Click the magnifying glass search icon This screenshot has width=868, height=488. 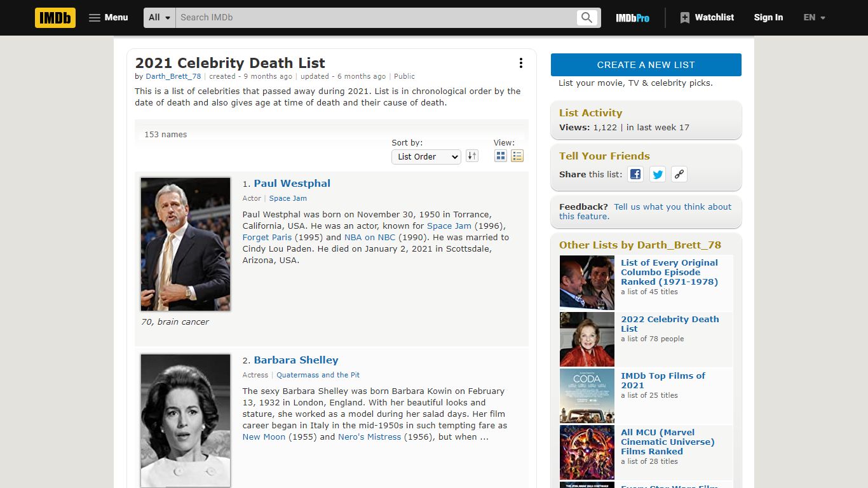[x=587, y=18]
